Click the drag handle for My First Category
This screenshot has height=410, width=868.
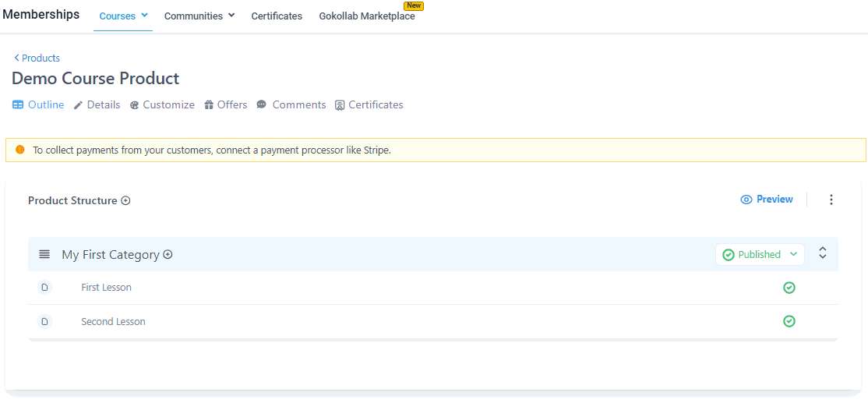pos(44,255)
